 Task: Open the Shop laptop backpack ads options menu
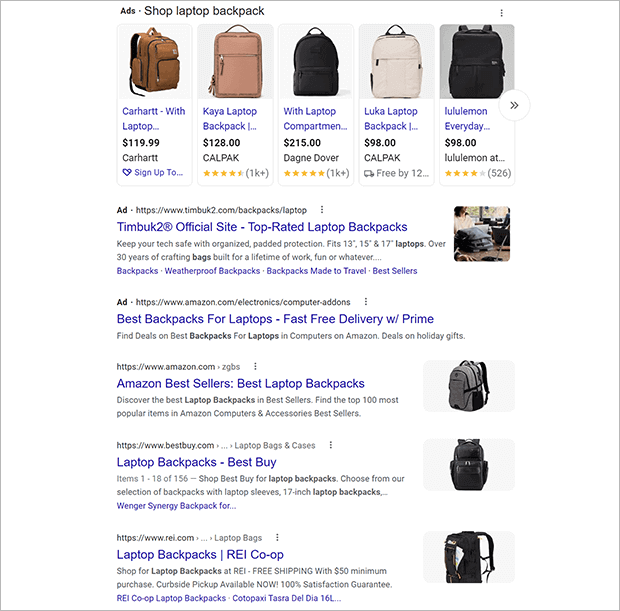[501, 13]
